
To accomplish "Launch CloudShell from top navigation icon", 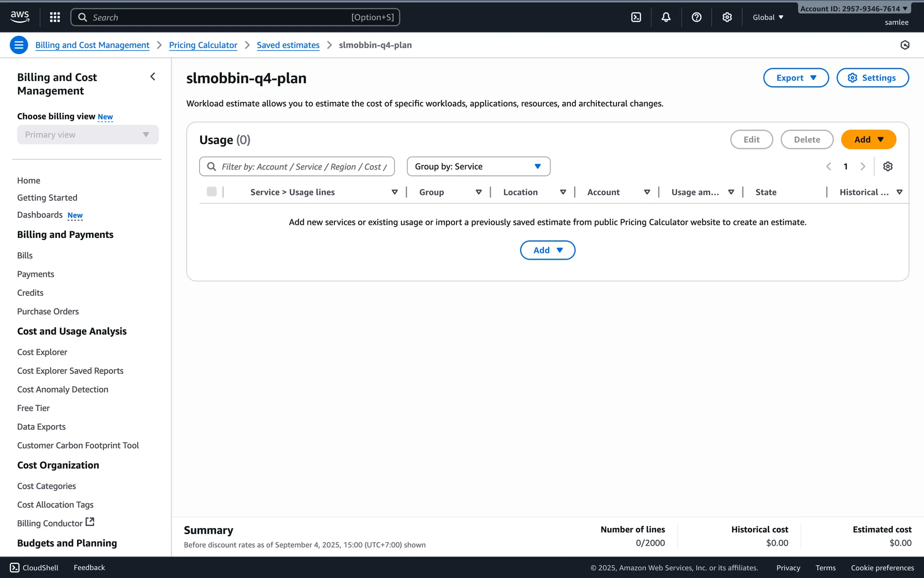I will [x=636, y=17].
